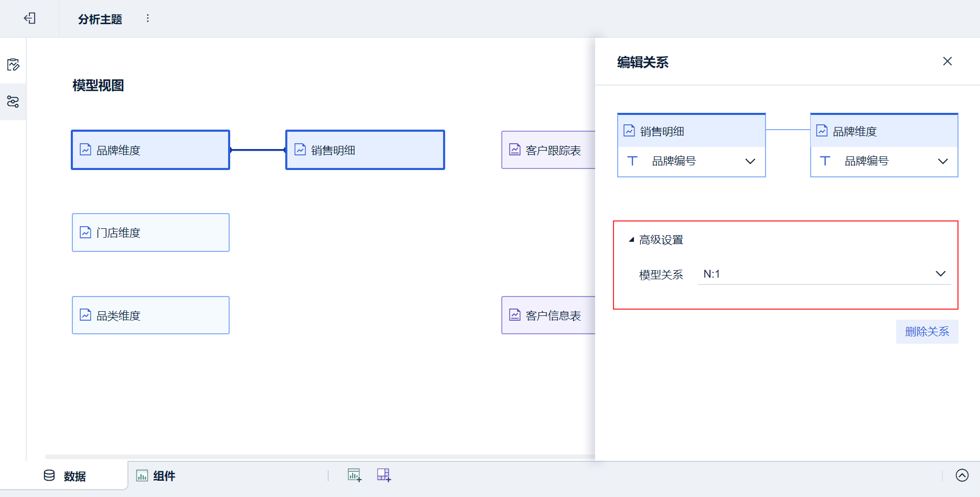Image resolution: width=980 pixels, height=497 pixels.
Task: Close the 编辑关系 panel
Action: [x=947, y=61]
